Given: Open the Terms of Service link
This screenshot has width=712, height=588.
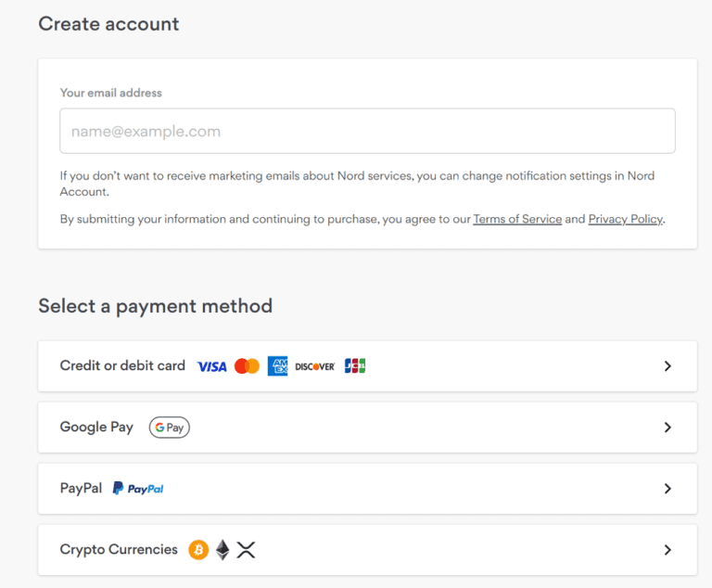Looking at the screenshot, I should 517,220.
